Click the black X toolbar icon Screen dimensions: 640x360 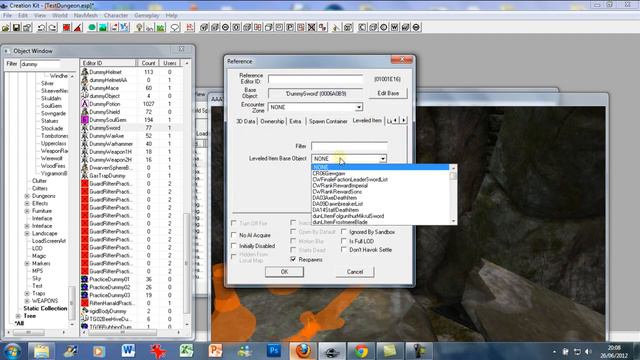click(x=311, y=27)
